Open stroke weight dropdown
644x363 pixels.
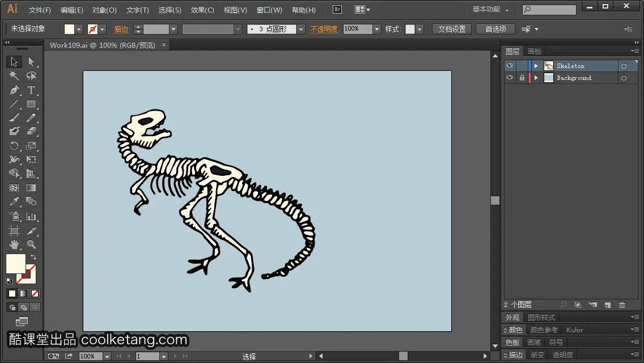click(x=173, y=29)
